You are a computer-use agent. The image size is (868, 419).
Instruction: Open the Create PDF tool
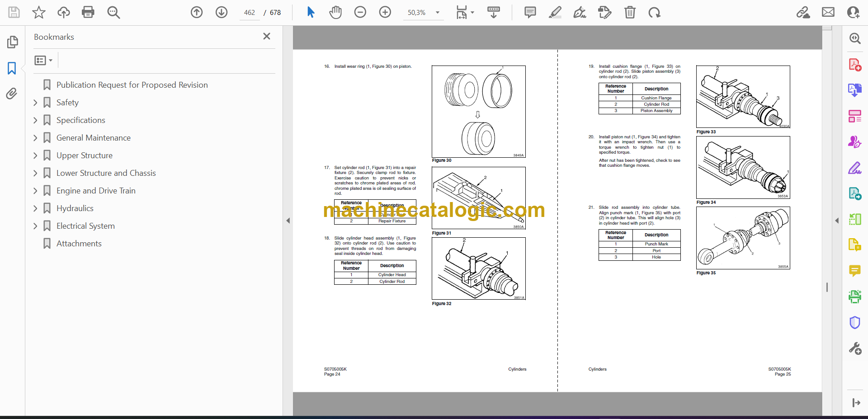click(x=855, y=65)
